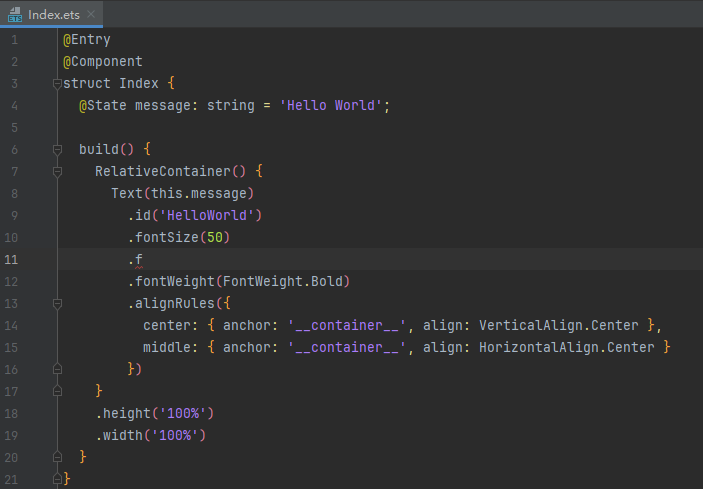Viewport: 703px width, 489px height.
Task: Click the @Entry decorator
Action: (86, 39)
